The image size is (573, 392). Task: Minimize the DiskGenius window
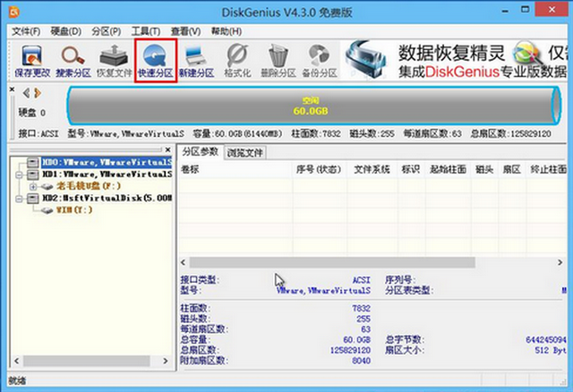click(x=505, y=11)
